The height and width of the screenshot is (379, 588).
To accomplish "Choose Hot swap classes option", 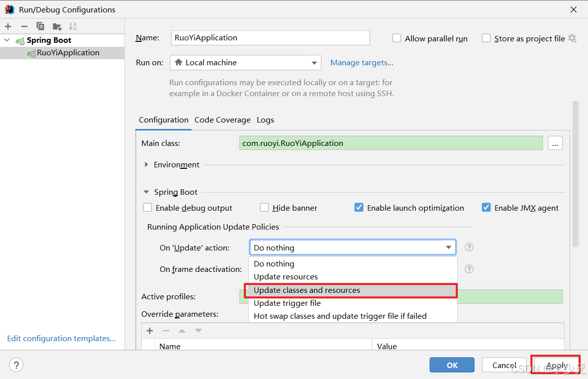I will point(353,316).
